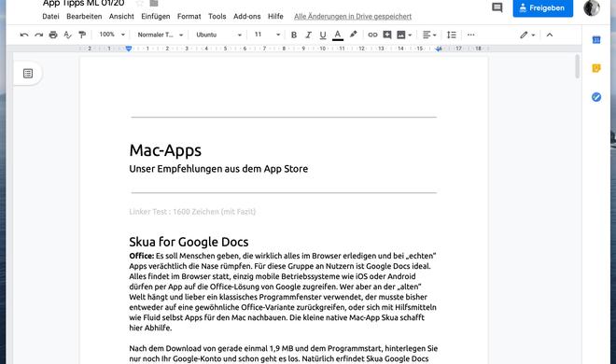Open the Einfügen menu

click(156, 17)
